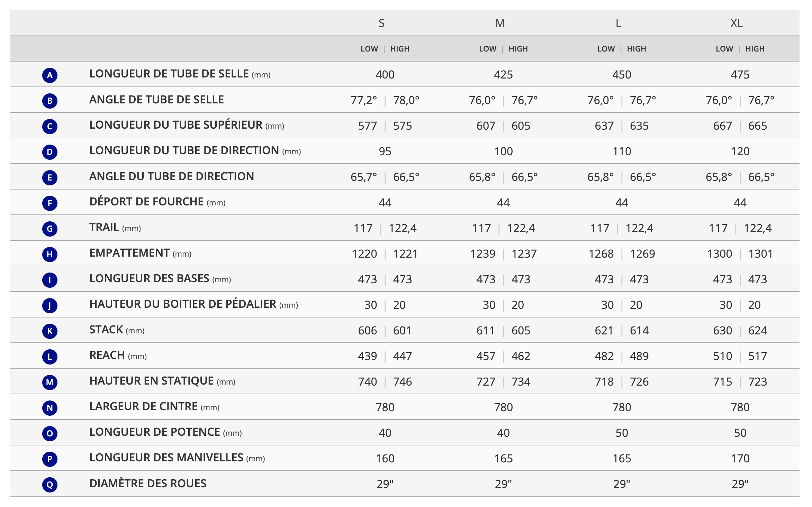Click the G circle icon beside Trail
The image size is (812, 507).
tap(50, 229)
